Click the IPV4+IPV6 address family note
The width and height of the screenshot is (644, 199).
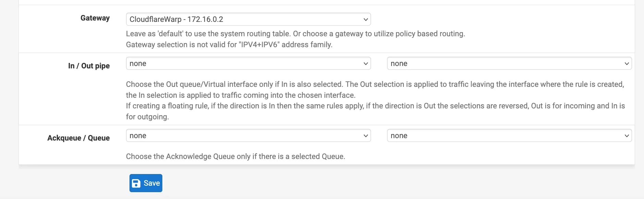pyautogui.click(x=229, y=44)
